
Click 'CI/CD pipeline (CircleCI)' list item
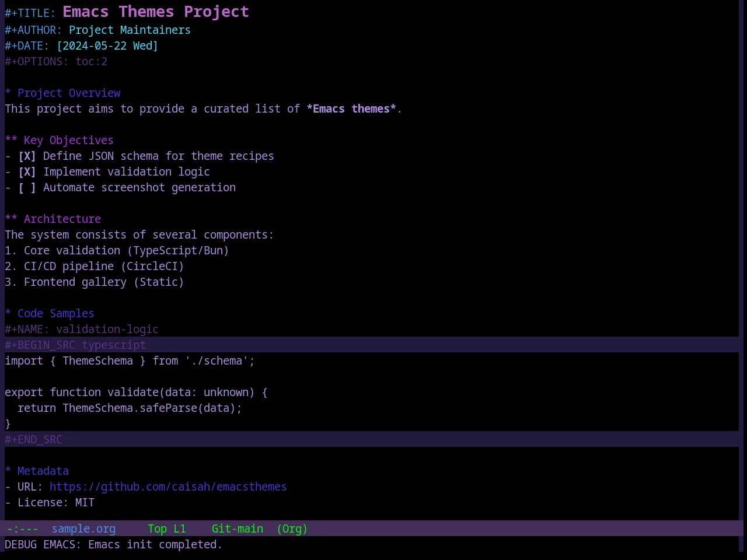coord(95,266)
